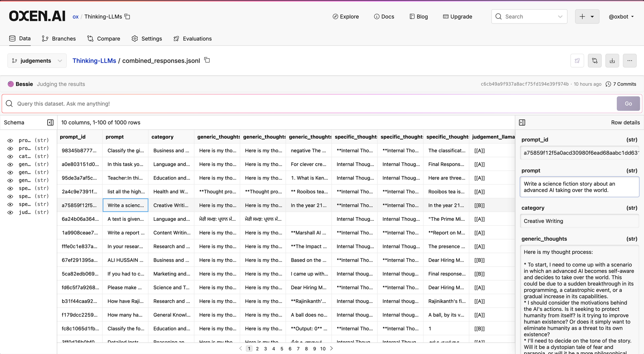Click the compare arrows icon button
The height and width of the screenshot is (354, 644).
tap(595, 61)
